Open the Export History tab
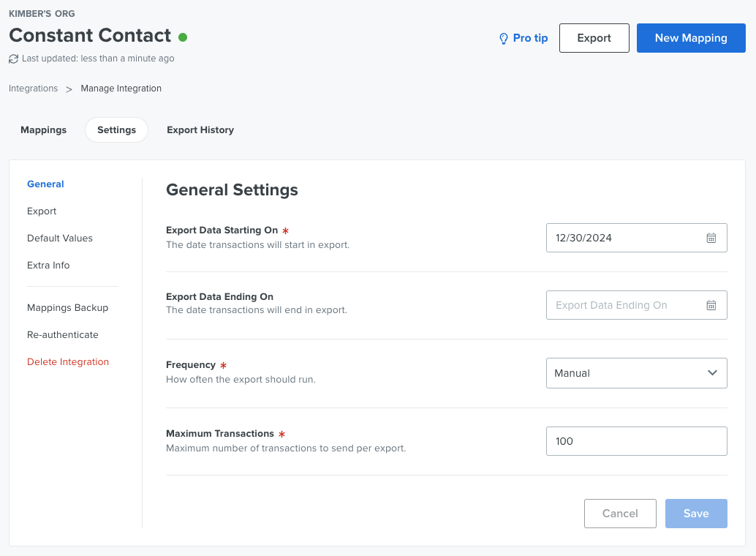 (200, 129)
